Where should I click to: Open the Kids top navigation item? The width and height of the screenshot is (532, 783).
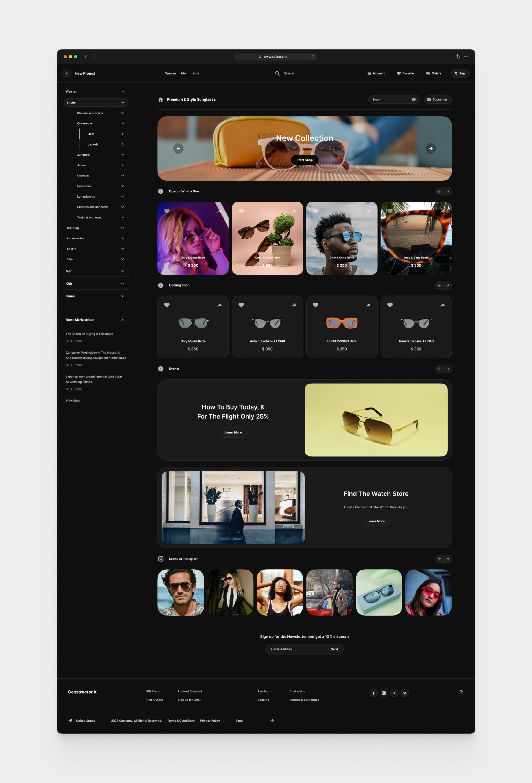196,73
